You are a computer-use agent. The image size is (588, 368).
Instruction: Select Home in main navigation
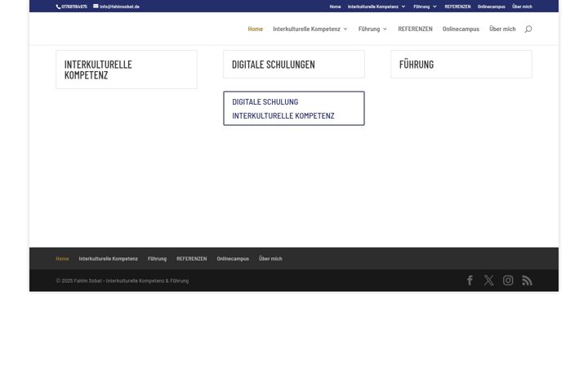[256, 29]
